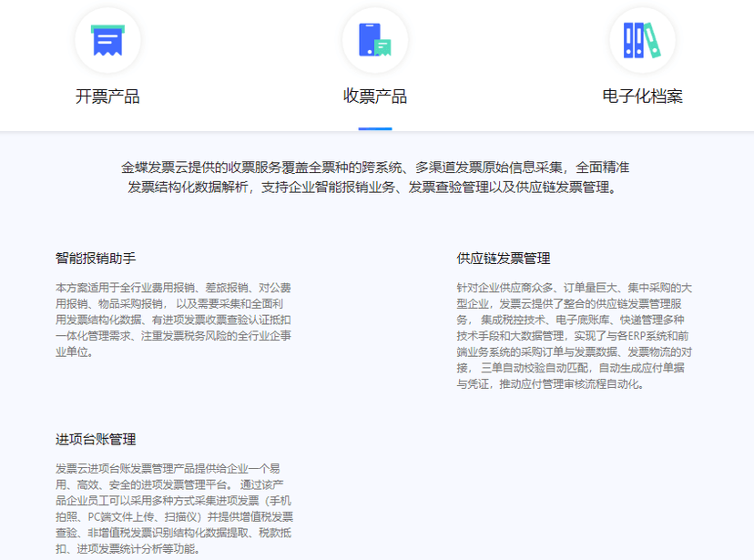Open the 供应链发票管理 heading
754x560 pixels.
[x=504, y=259]
